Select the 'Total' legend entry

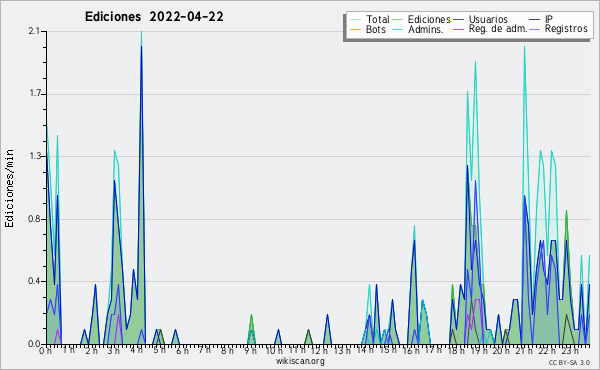point(378,19)
